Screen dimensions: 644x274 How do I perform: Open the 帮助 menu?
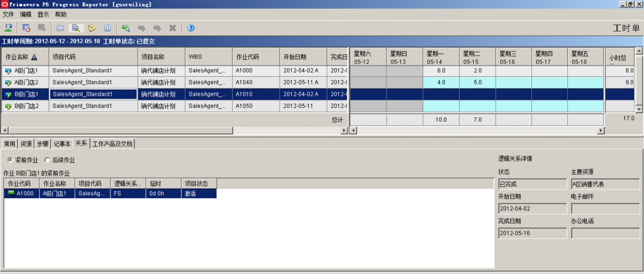pyautogui.click(x=61, y=14)
